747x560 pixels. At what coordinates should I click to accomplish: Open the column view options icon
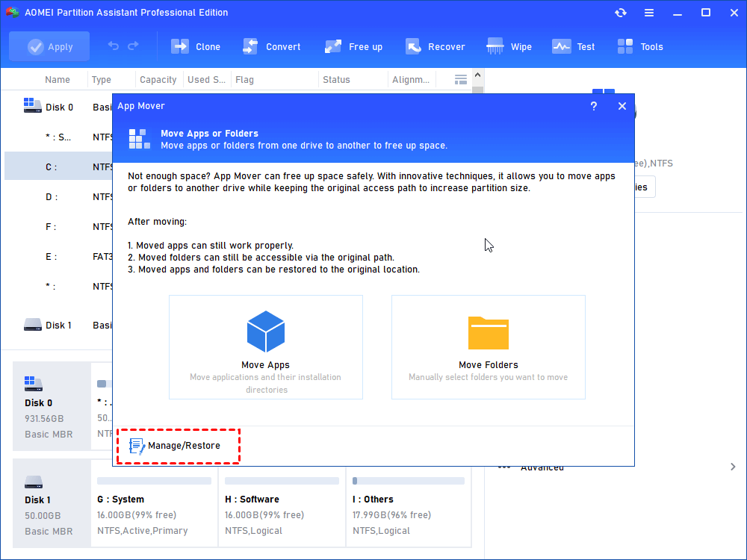click(x=461, y=80)
